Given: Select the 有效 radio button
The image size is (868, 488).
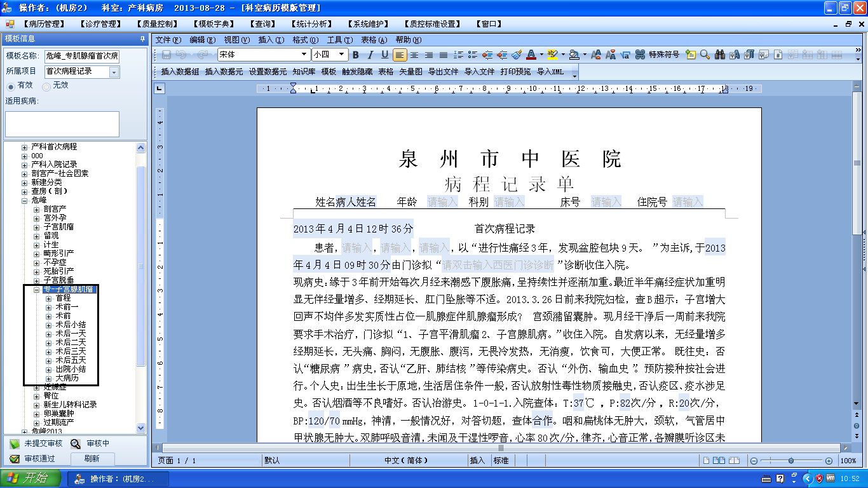Looking at the screenshot, I should pos(11,86).
